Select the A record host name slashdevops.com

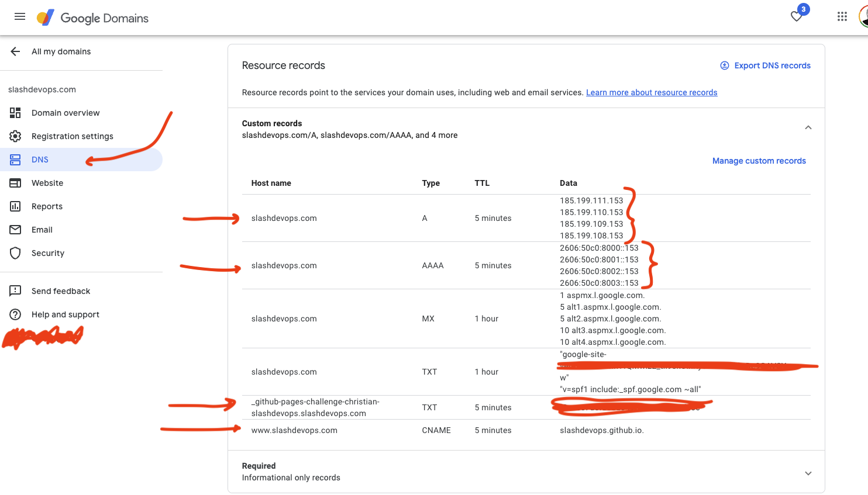pos(284,218)
